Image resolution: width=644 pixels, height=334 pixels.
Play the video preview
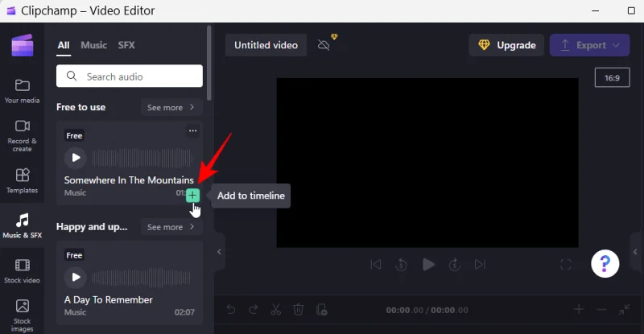(x=428, y=265)
